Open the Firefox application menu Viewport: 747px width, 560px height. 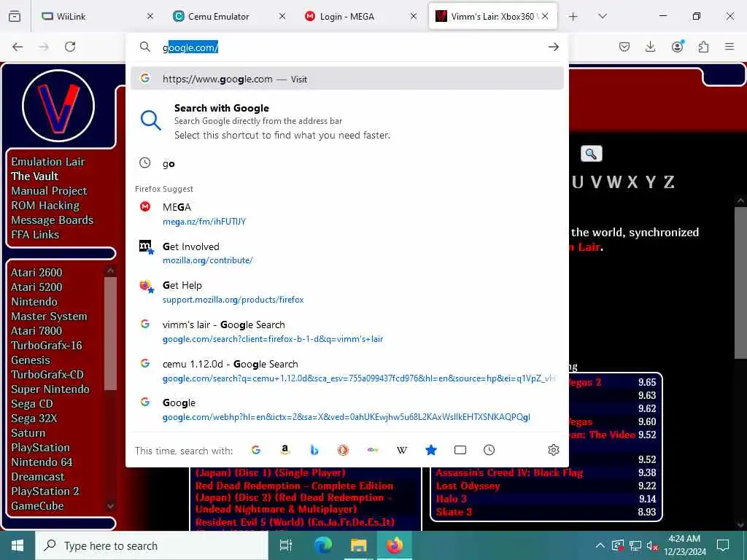(x=729, y=47)
